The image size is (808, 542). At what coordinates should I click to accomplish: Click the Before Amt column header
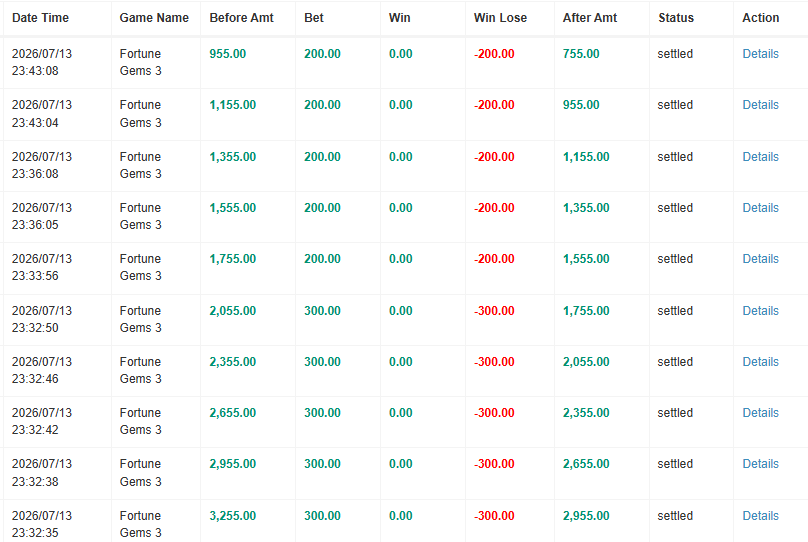click(x=241, y=18)
